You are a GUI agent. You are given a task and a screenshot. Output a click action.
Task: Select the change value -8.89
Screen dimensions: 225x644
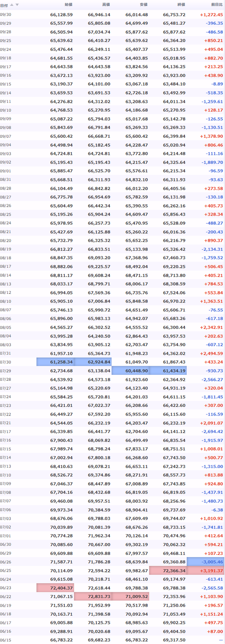pos(217,84)
